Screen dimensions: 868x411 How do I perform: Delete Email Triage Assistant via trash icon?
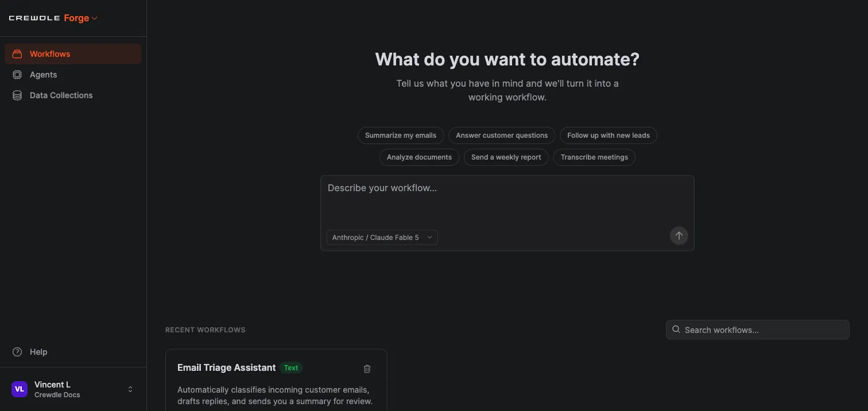coord(367,369)
